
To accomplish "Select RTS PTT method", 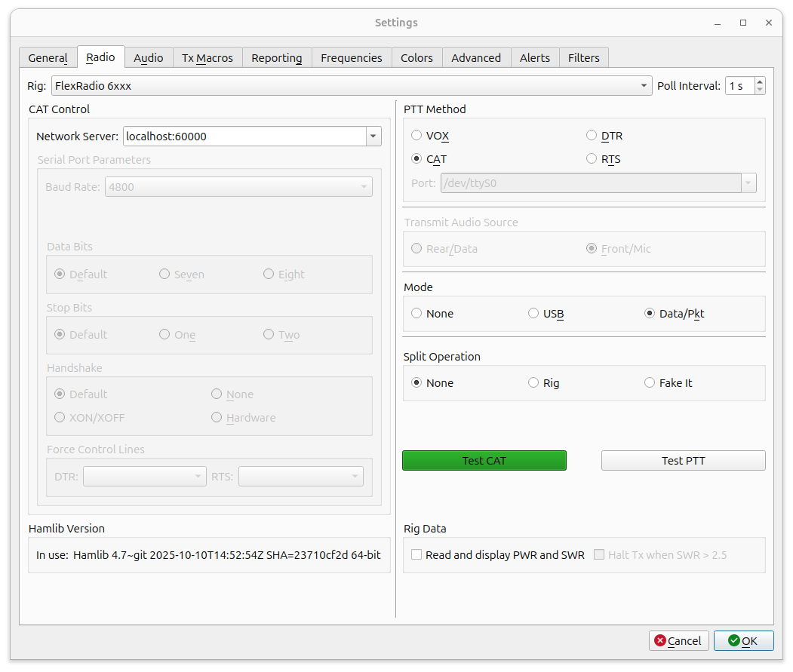I will pos(592,159).
